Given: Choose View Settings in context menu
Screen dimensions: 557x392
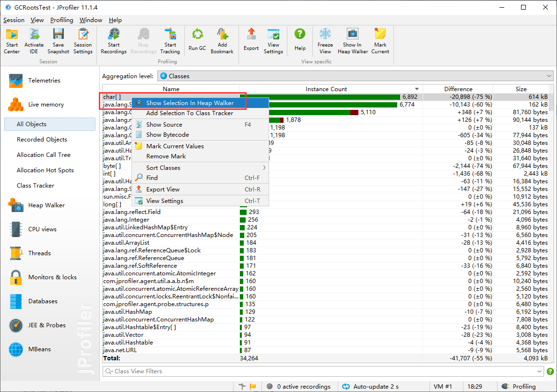Looking at the screenshot, I should click(200, 201).
